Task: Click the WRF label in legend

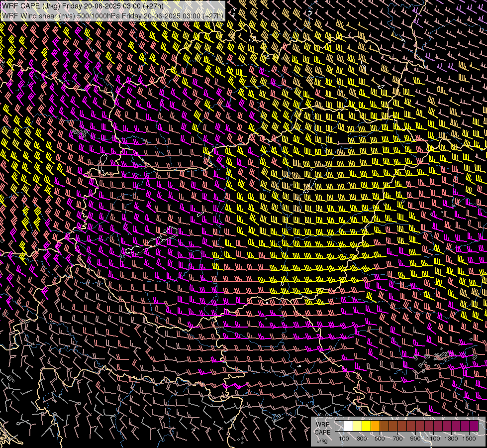Action: 323,425
